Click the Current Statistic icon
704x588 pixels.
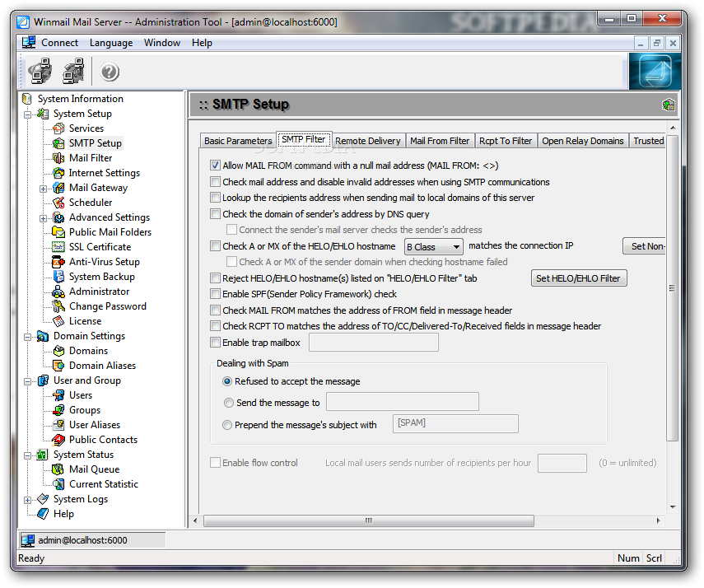pyautogui.click(x=58, y=484)
